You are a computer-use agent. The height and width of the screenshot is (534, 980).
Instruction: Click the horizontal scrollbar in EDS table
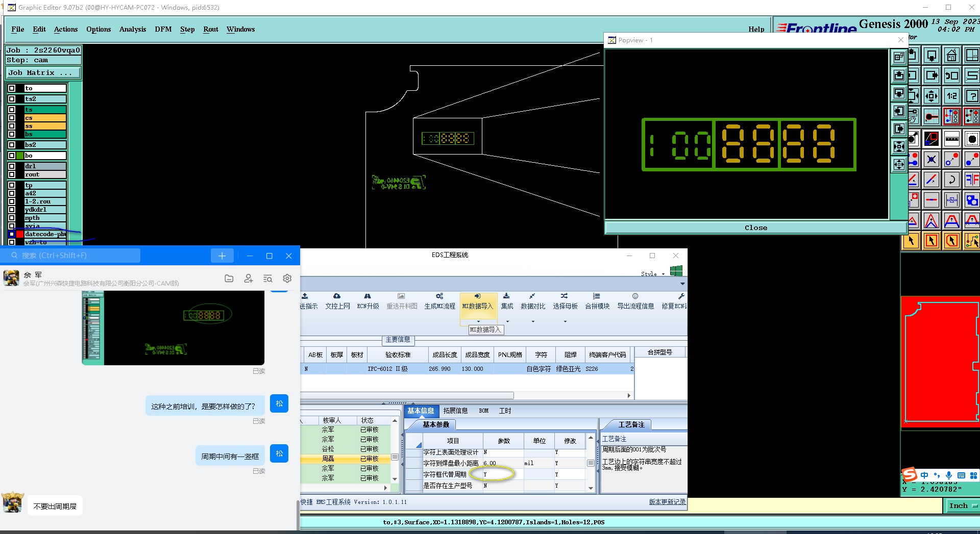point(407,395)
